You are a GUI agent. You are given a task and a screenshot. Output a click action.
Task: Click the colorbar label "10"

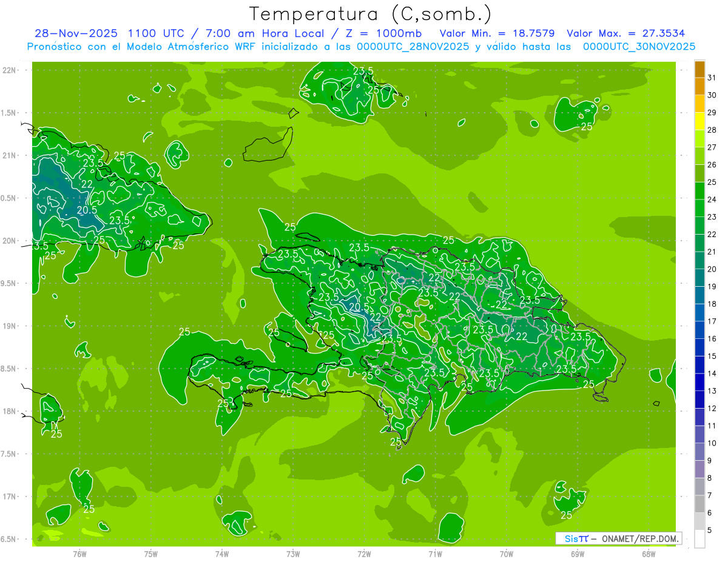coord(712,443)
